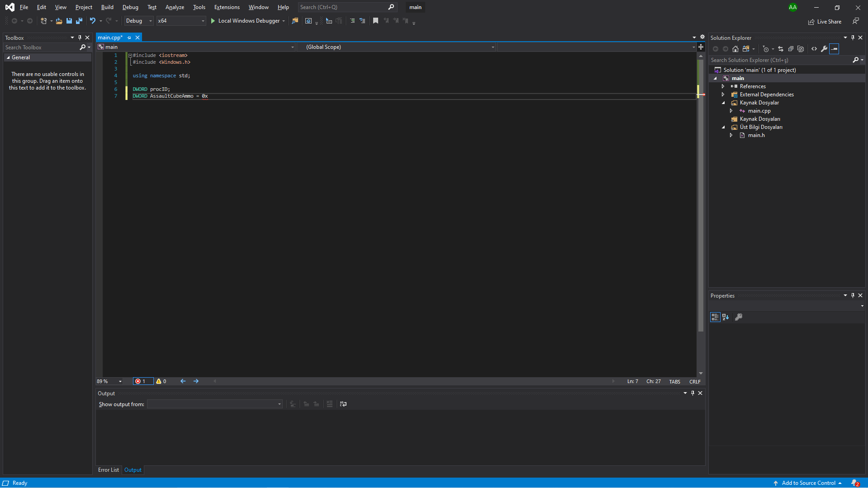Click the New Project toolbar icon
The image size is (868, 488).
[44, 21]
